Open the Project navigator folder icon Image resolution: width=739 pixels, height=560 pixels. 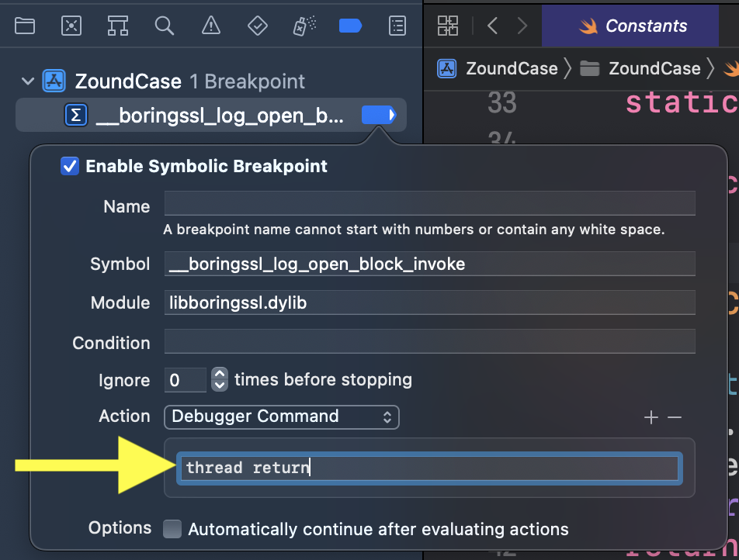(x=25, y=26)
